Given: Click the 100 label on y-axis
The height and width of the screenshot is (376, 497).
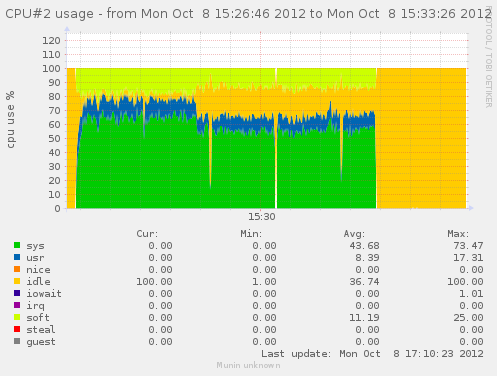Looking at the screenshot, I should pyautogui.click(x=51, y=69).
